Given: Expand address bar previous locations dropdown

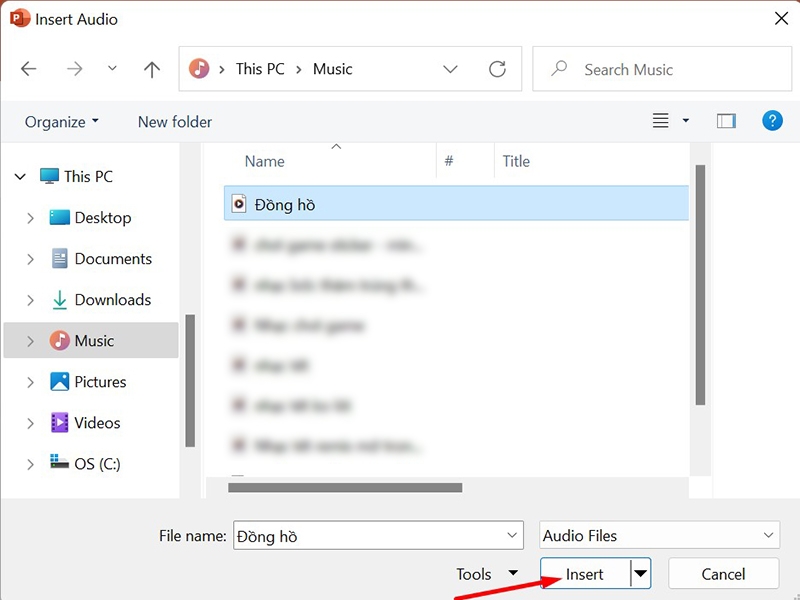Looking at the screenshot, I should coord(450,69).
